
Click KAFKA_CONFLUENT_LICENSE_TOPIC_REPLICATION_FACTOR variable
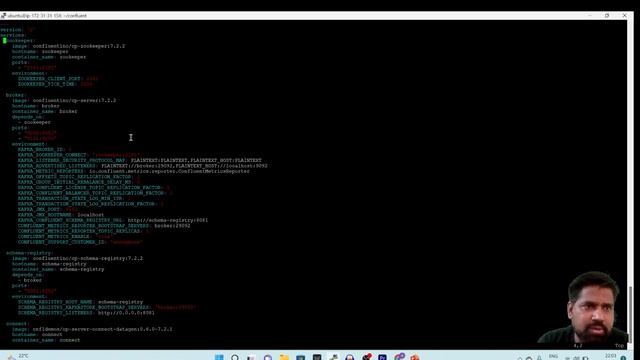89,187
